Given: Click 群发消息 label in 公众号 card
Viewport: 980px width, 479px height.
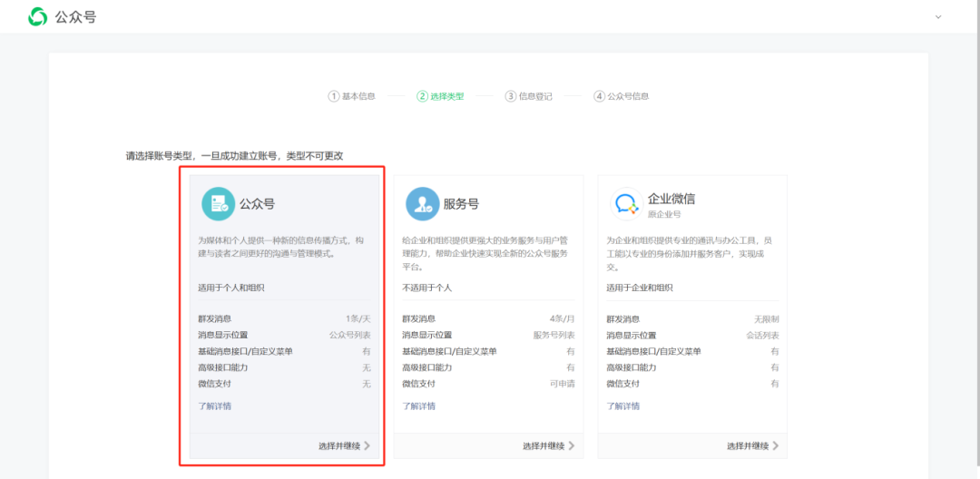Looking at the screenshot, I should pos(215,319).
